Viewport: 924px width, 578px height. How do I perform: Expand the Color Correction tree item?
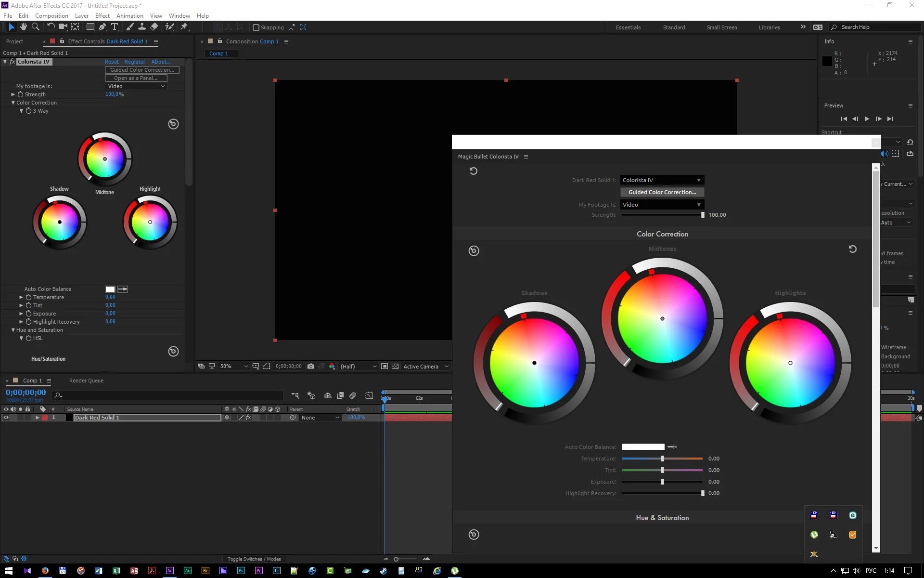tap(13, 102)
